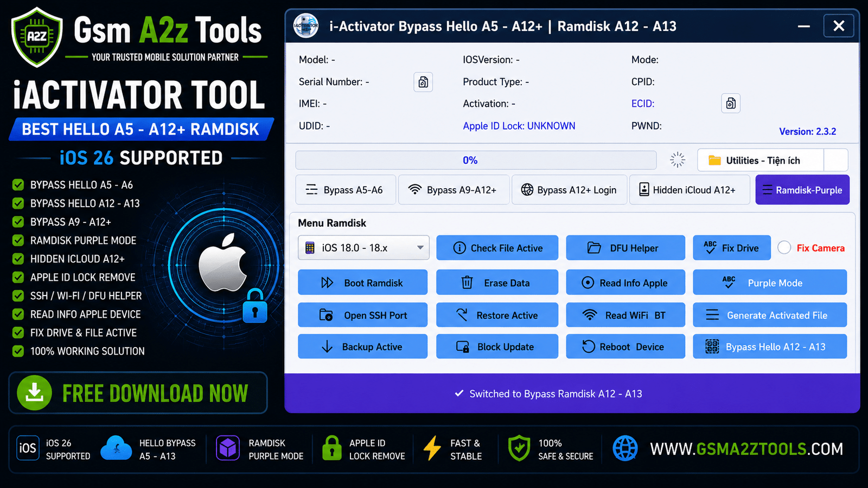The height and width of the screenshot is (488, 868).
Task: Click the green download arrow icon
Action: point(35,393)
